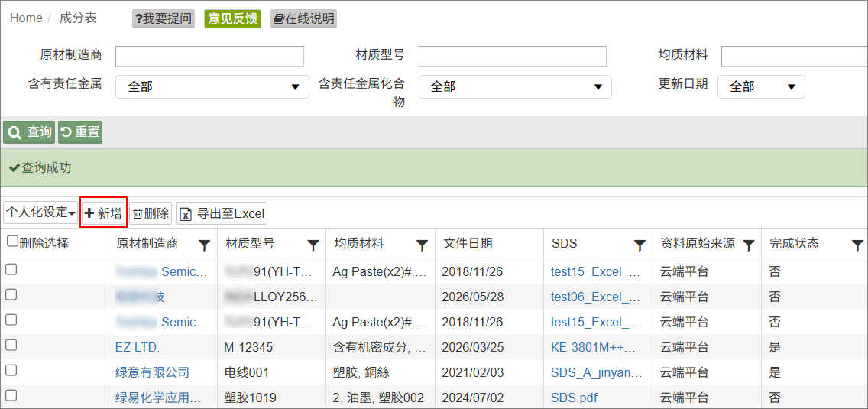Screen dimensions: 868x409
Task: Open the SDS.pdf file link
Action: click(x=574, y=398)
